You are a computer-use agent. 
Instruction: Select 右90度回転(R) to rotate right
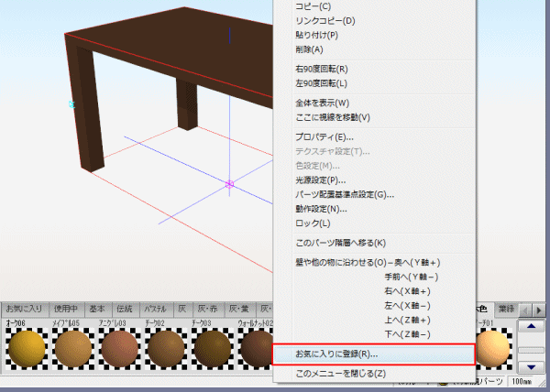[x=322, y=69]
